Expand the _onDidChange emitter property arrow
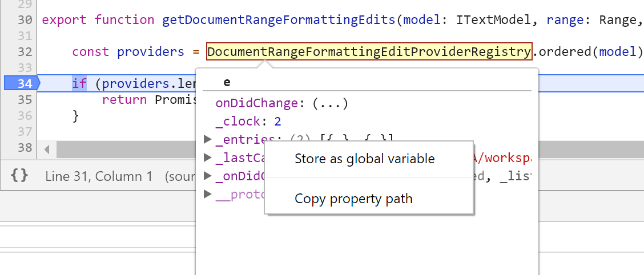This screenshot has height=275, width=644. pos(208,176)
